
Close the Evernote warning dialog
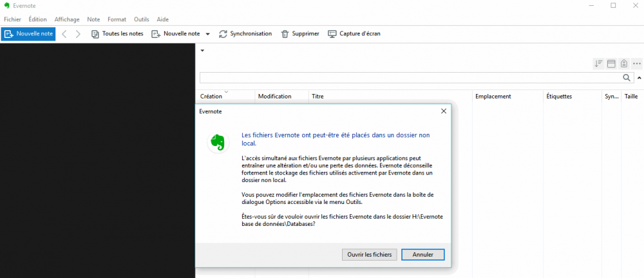(443, 111)
